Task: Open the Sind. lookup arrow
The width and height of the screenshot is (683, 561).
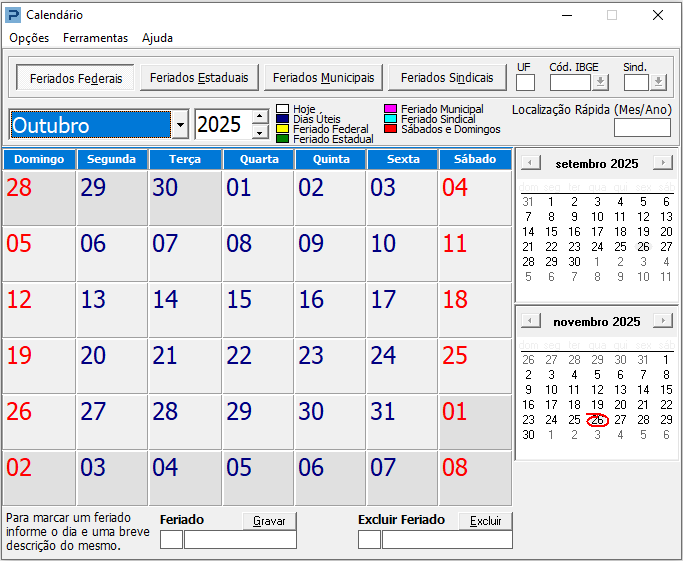Action: click(x=658, y=82)
